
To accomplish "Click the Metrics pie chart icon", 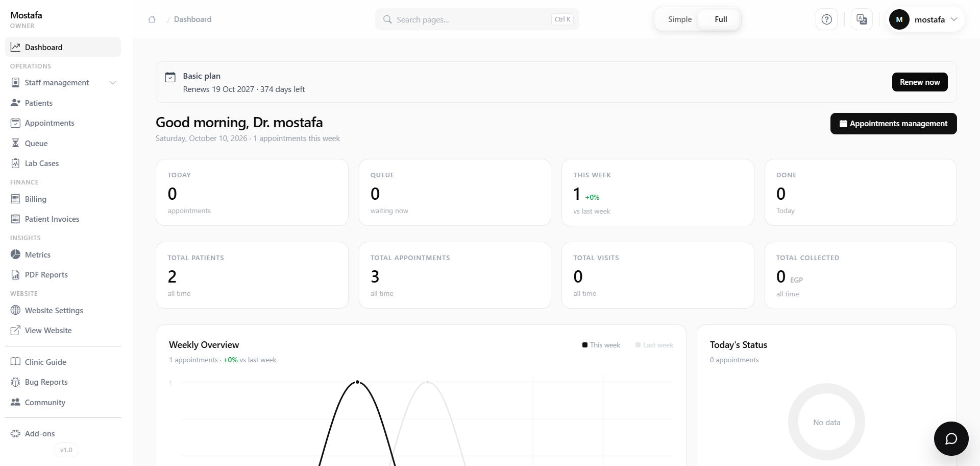I will [x=15, y=254].
